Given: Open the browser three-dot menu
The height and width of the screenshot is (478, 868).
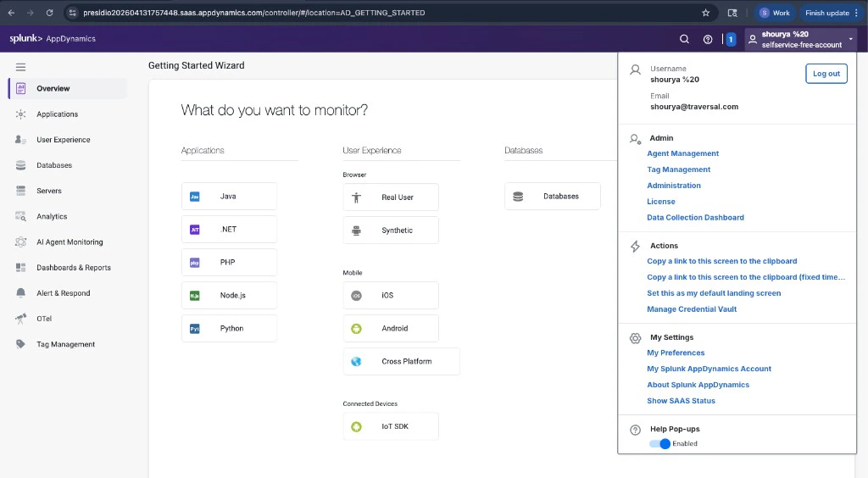Looking at the screenshot, I should pos(856,13).
